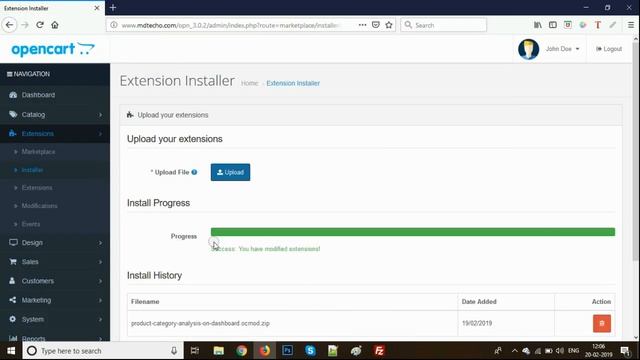The width and height of the screenshot is (640, 360).
Task: Toggle NAVIGATION menu collapse icon
Action: [x=9, y=74]
